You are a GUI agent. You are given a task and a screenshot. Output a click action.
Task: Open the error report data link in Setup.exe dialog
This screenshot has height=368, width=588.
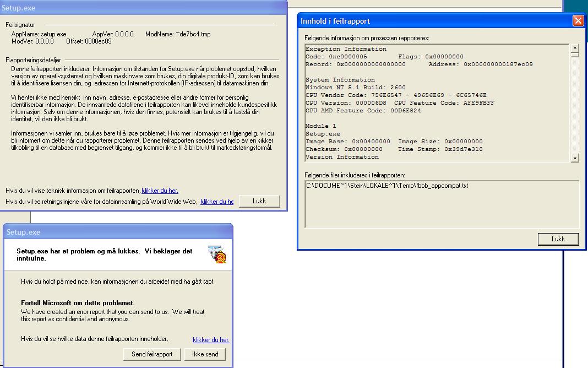(x=211, y=340)
